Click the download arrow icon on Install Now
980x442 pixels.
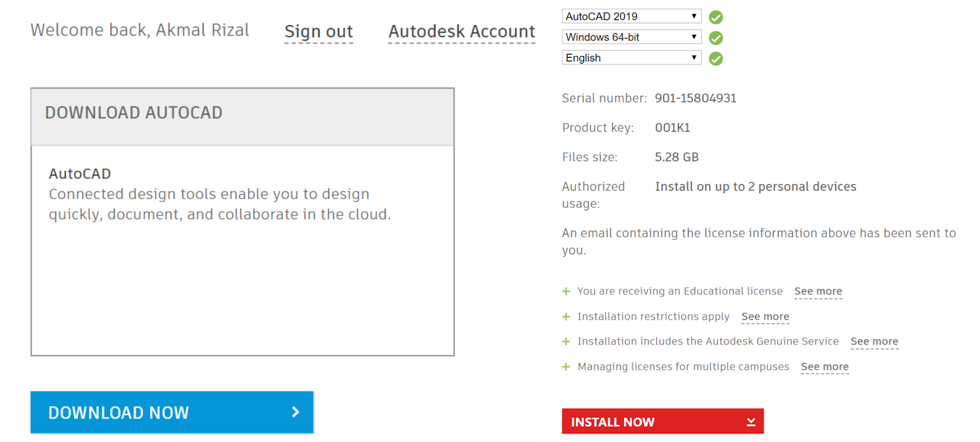pos(751,422)
